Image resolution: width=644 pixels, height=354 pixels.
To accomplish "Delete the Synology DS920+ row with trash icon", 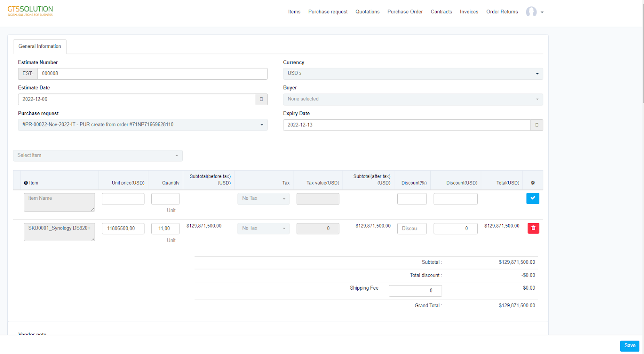I will coord(533,228).
